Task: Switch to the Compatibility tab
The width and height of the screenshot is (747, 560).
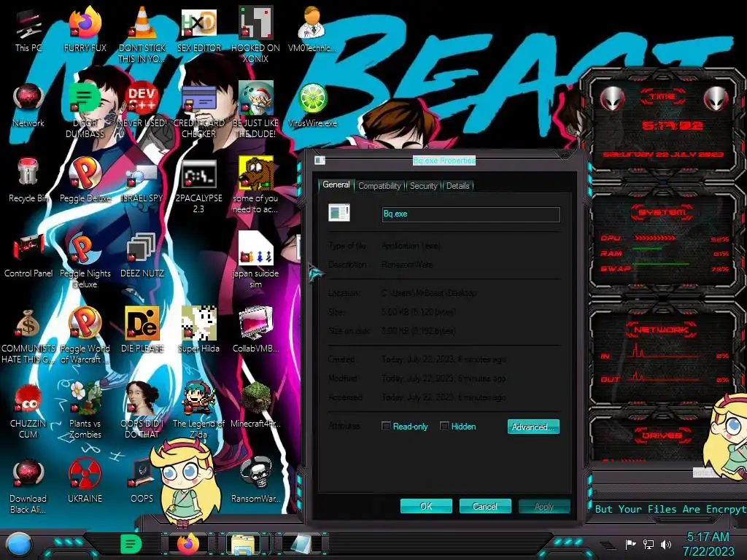Action: click(379, 186)
